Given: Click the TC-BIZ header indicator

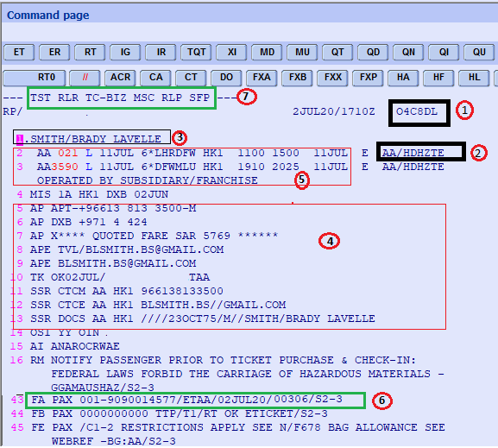Looking at the screenshot, I should (106, 98).
